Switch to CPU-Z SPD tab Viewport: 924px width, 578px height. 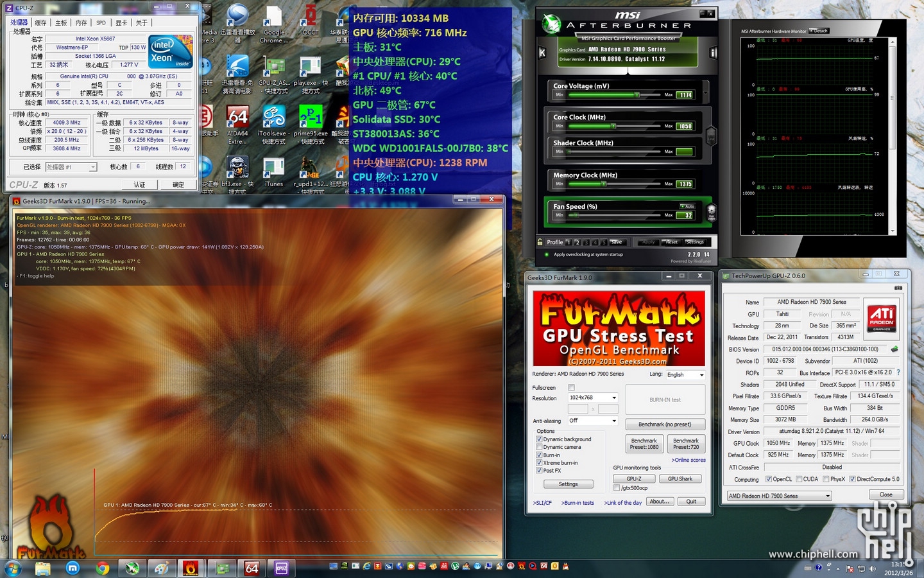(x=101, y=22)
